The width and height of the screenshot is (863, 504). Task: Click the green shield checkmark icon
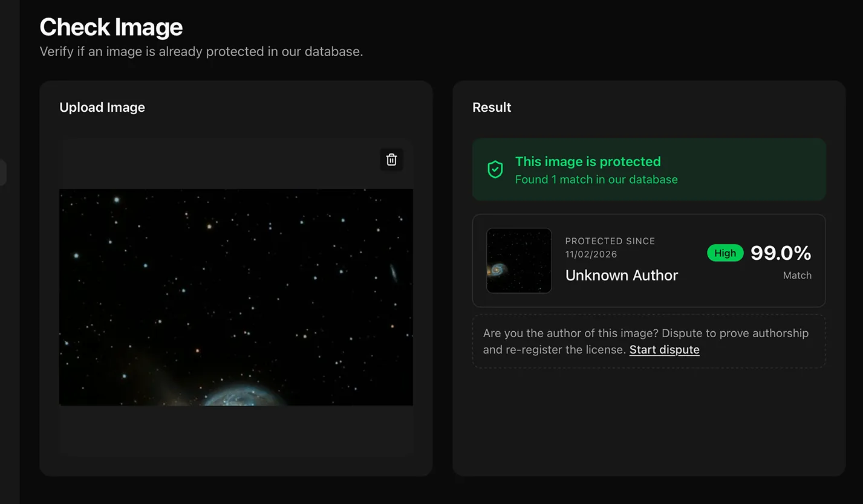495,170
